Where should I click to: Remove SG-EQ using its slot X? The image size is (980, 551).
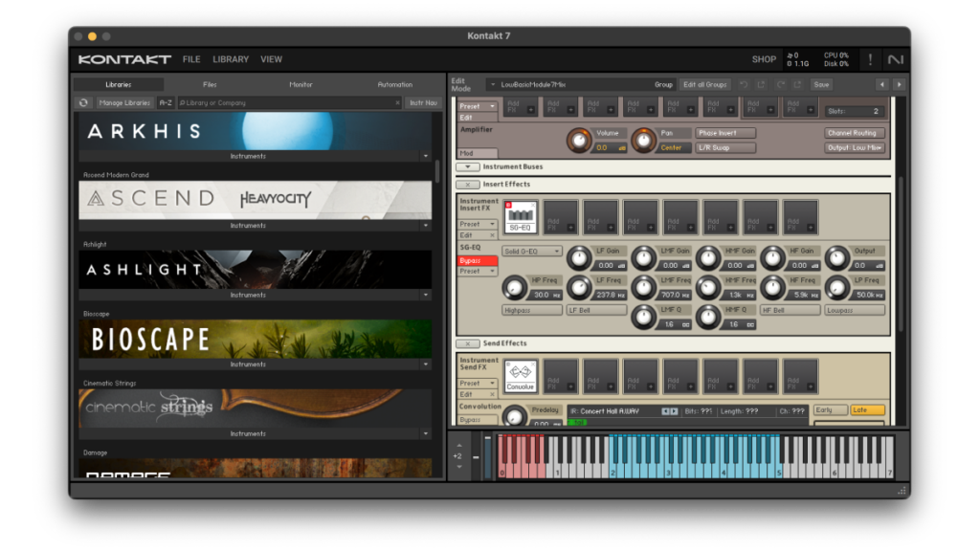pyautogui.click(x=533, y=205)
